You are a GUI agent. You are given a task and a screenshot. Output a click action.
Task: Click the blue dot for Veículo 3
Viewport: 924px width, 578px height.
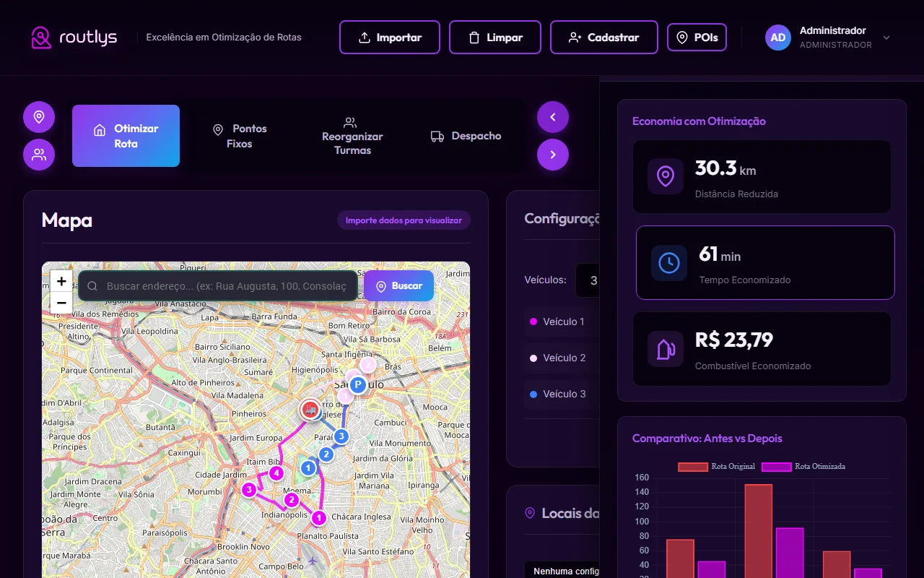click(533, 394)
